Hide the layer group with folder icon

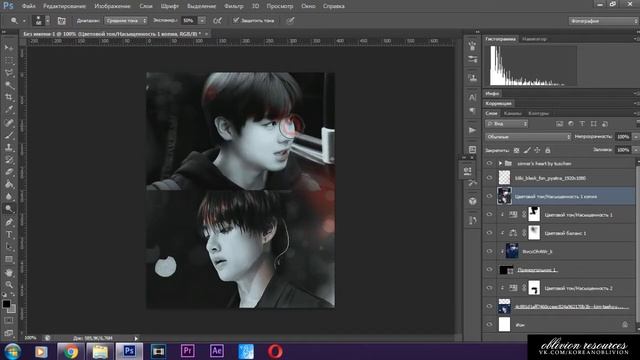tap(489, 163)
